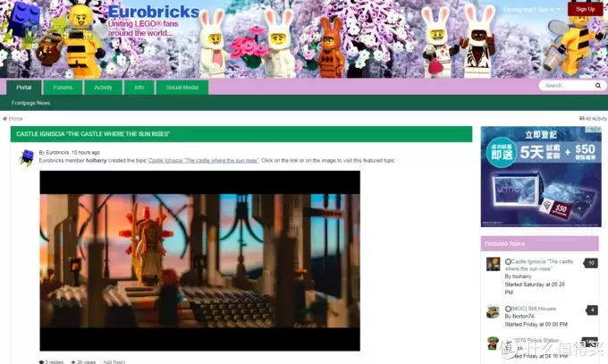
Task: Click the Add Reply link
Action: click(x=114, y=361)
